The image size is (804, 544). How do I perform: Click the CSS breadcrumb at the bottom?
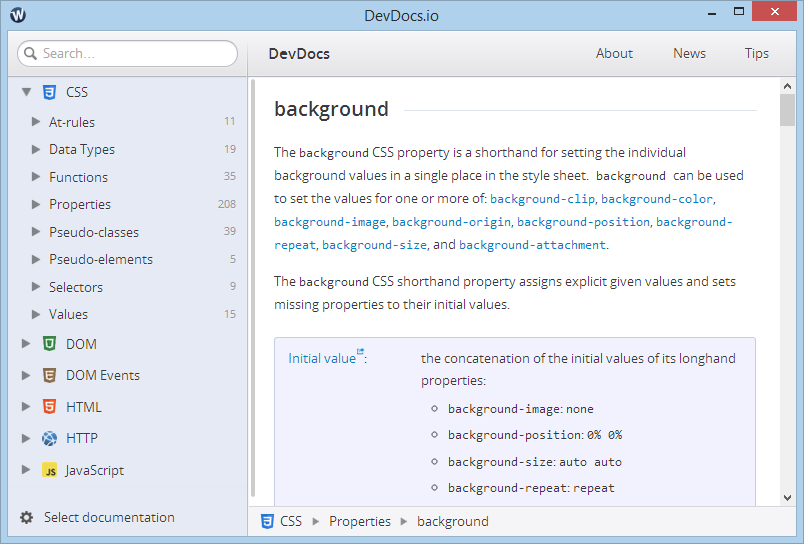point(291,521)
